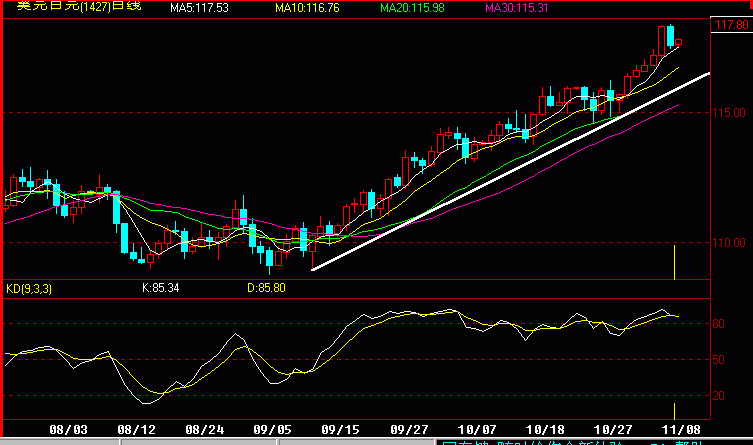Click the 10/07 date label
Image resolution: width=753 pixels, height=445 pixels.
477,430
